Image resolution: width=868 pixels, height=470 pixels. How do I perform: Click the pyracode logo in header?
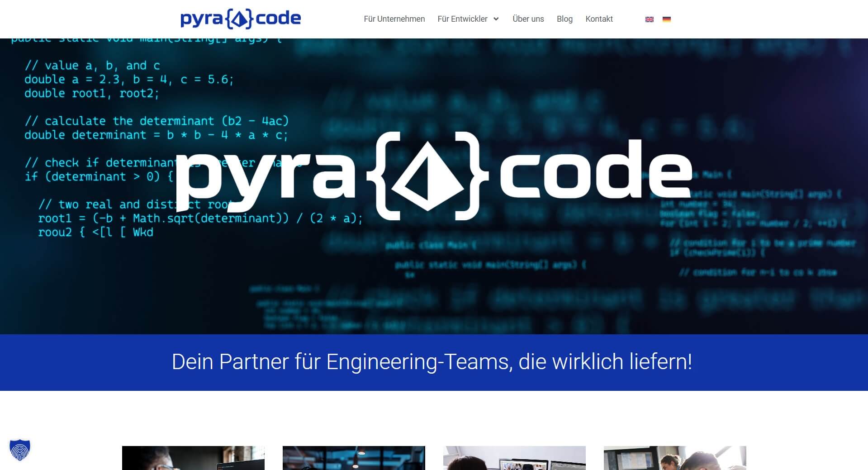click(240, 19)
